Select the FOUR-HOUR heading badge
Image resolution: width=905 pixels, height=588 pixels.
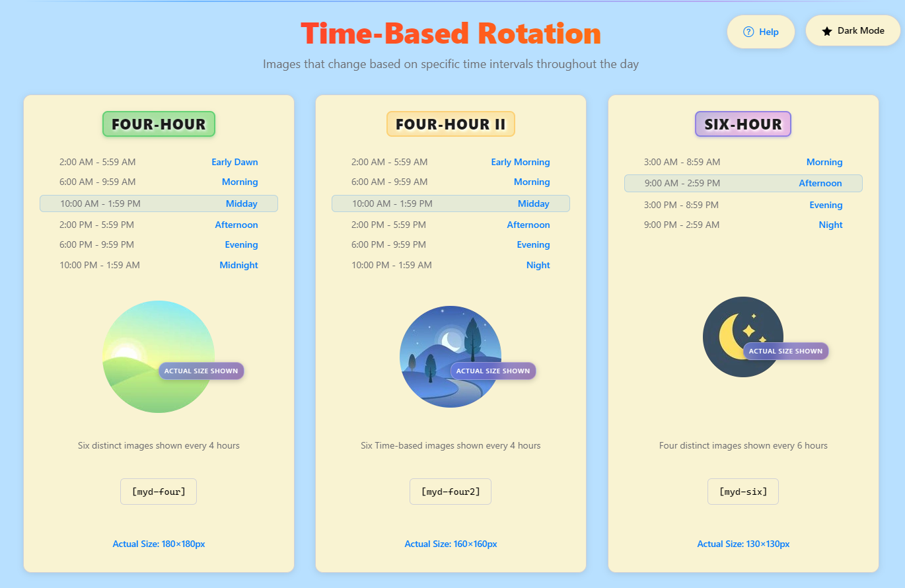coord(159,124)
